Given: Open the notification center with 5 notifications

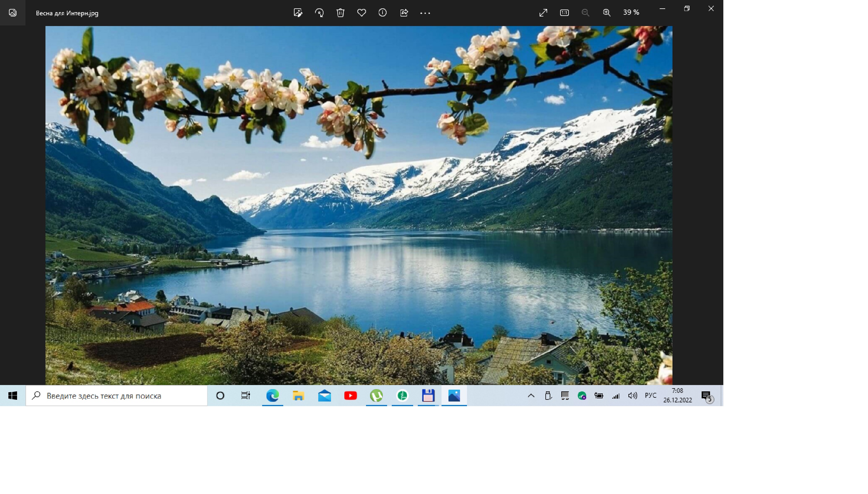Looking at the screenshot, I should tap(706, 396).
